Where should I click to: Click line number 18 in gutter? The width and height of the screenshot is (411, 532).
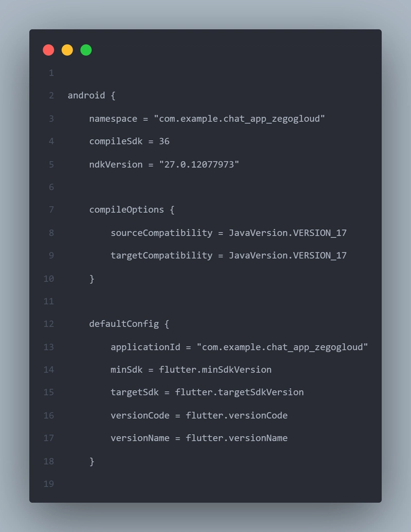tap(49, 461)
